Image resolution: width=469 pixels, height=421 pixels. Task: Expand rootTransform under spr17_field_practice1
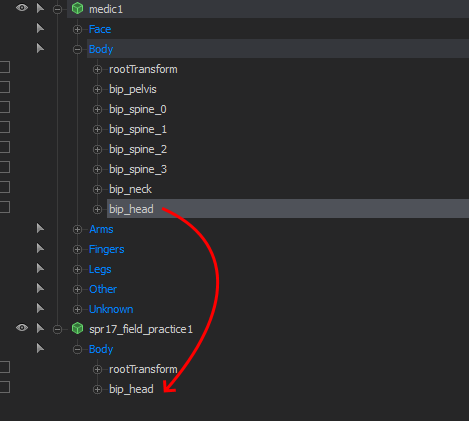pyautogui.click(x=97, y=370)
